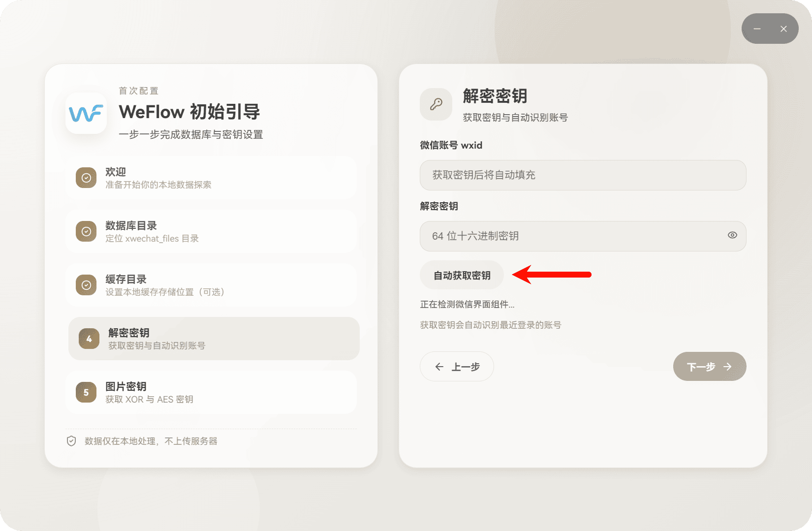Click the number 5 badge on 图片密钥 step
The height and width of the screenshot is (531, 812).
tap(86, 392)
